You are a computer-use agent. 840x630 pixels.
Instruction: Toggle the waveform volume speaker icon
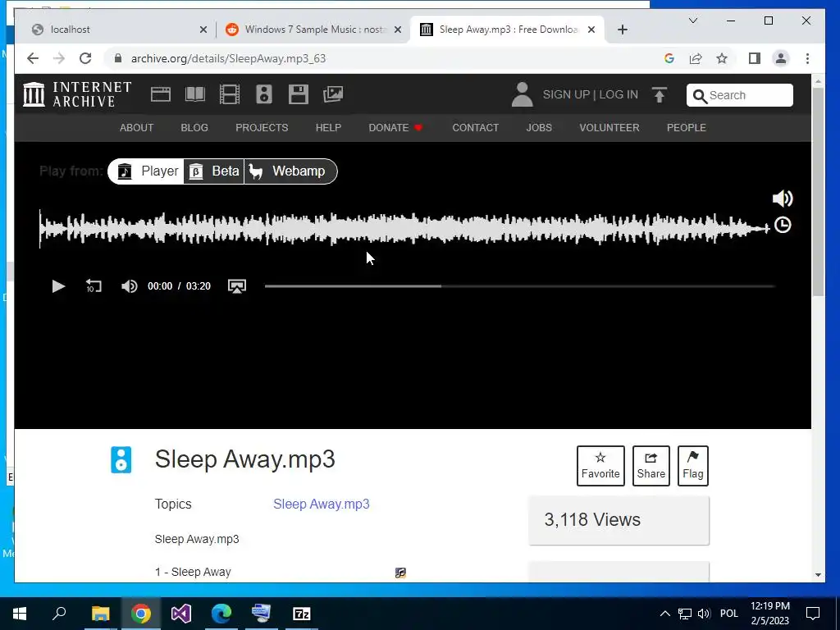click(783, 199)
